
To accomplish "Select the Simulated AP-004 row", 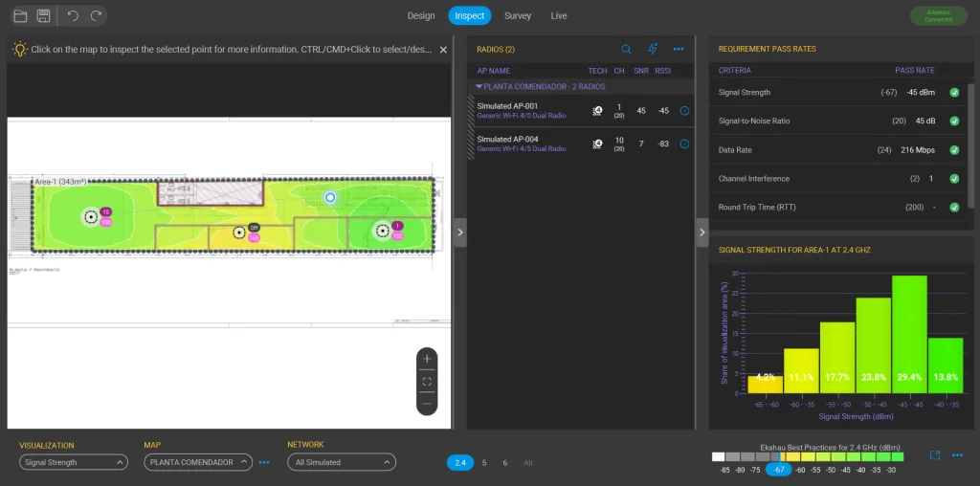I will (x=581, y=144).
